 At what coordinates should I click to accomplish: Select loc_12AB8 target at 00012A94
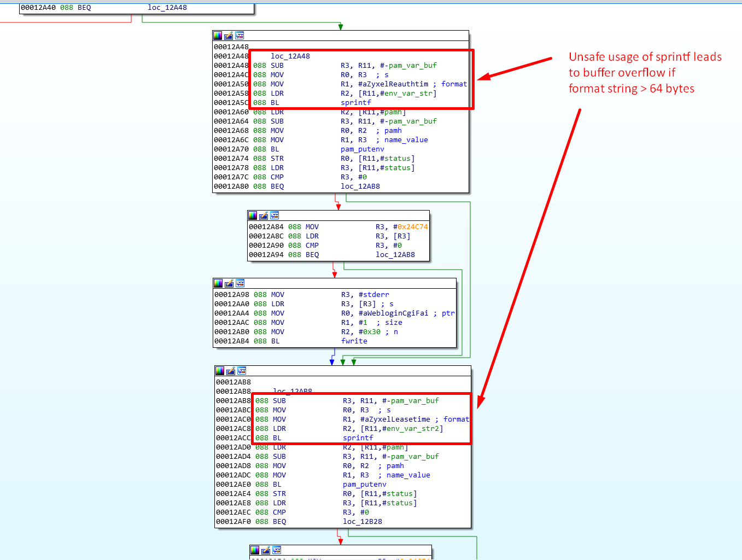(x=395, y=255)
